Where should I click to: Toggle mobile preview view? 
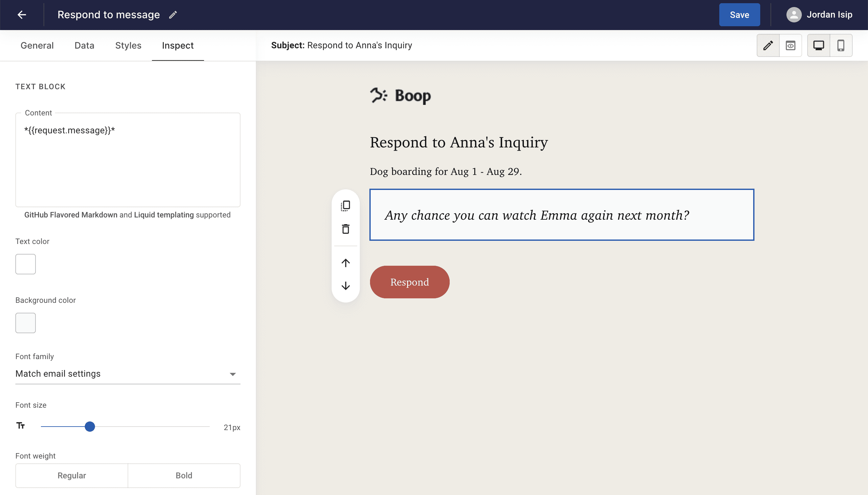pos(841,45)
